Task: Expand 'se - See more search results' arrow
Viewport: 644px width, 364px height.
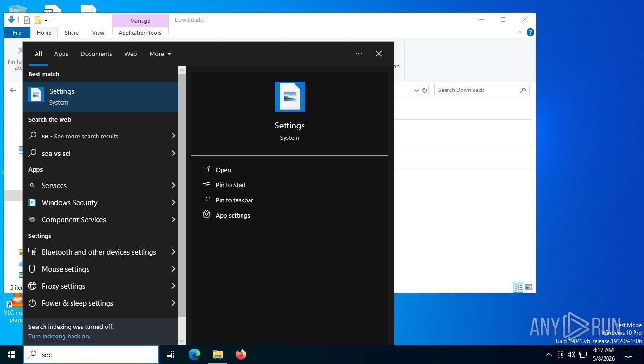Action: [x=173, y=136]
